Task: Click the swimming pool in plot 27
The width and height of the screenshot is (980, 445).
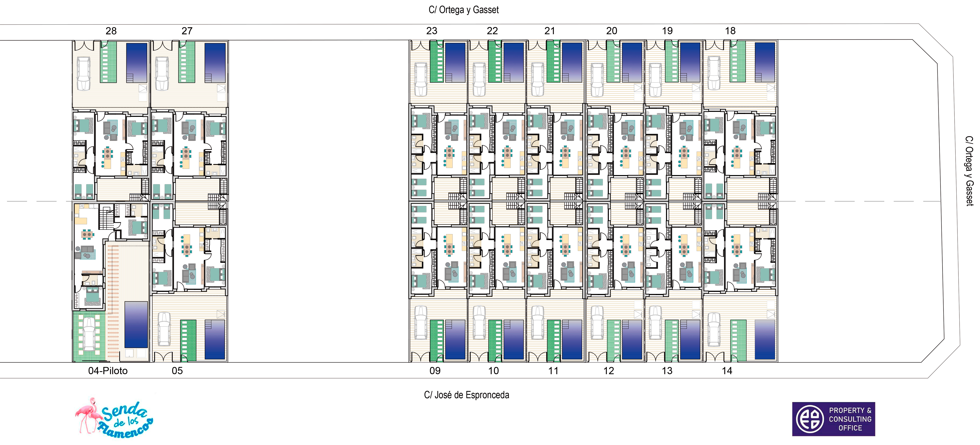Action: (215, 62)
